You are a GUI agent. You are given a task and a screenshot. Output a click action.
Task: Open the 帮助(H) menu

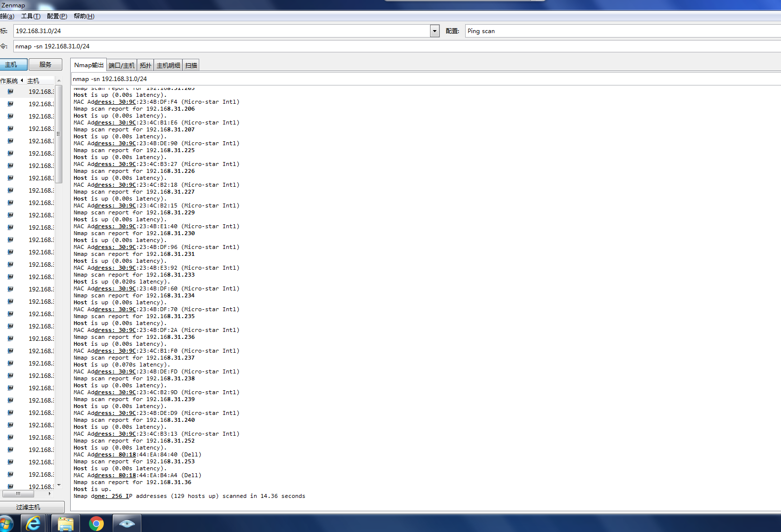(84, 16)
